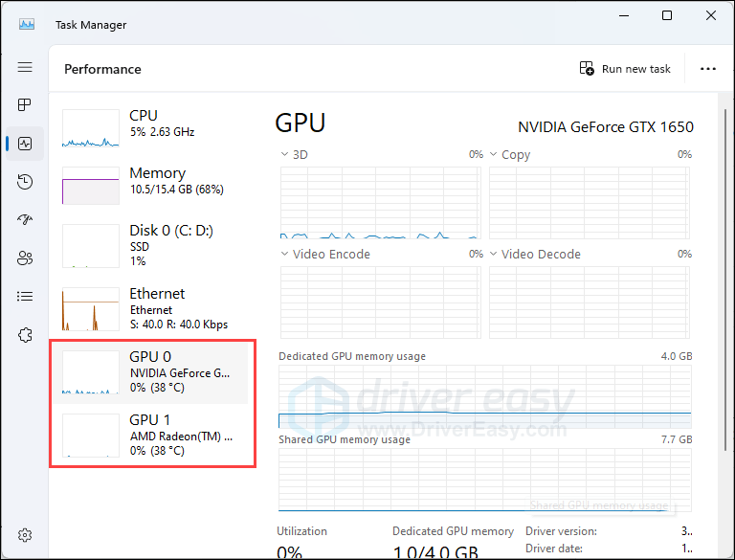The height and width of the screenshot is (560, 735).
Task: Click the vertical scrollbar on right edge
Action: 725,280
